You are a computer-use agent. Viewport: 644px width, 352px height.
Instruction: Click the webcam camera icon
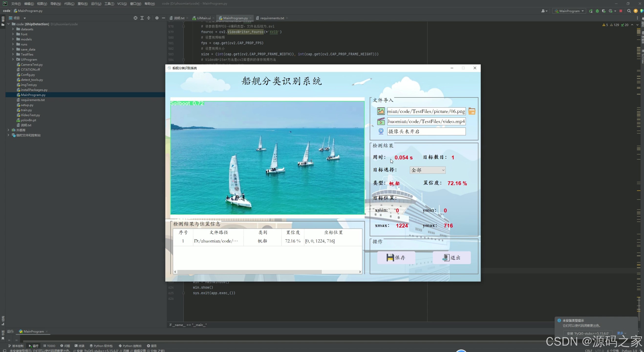[381, 131]
